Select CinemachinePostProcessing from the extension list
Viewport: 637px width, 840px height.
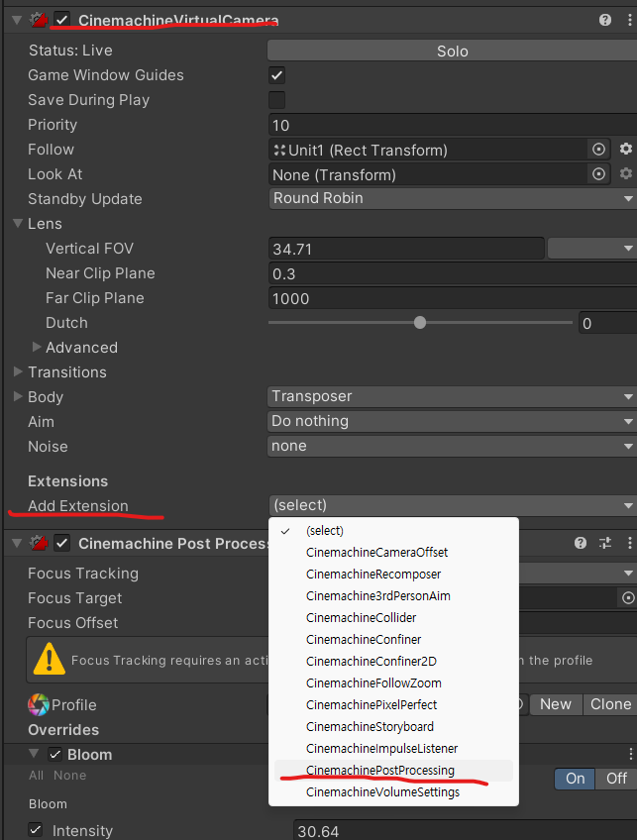[380, 771]
